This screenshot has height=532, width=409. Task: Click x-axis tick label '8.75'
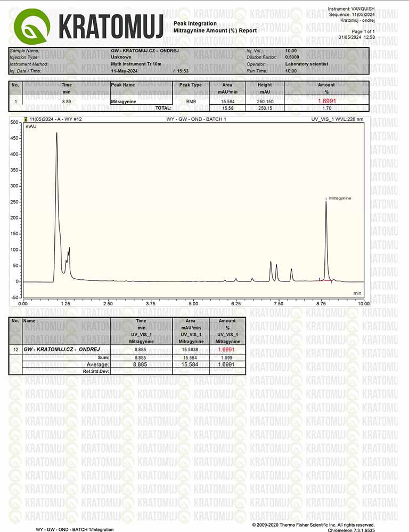pos(321,303)
